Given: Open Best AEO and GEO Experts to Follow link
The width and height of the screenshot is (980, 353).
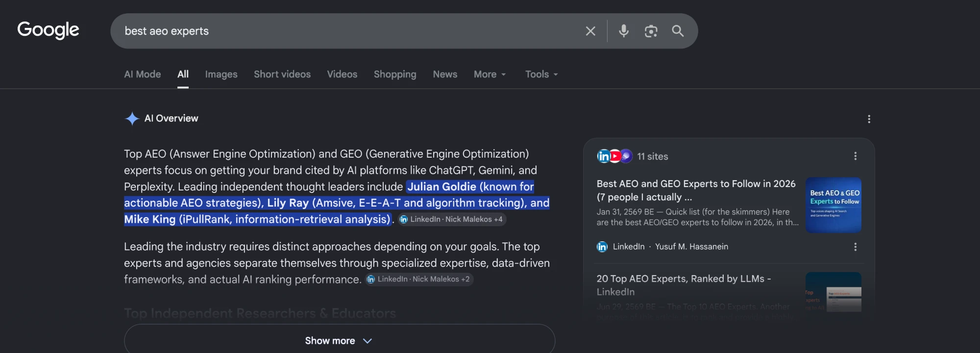Looking at the screenshot, I should point(696,190).
